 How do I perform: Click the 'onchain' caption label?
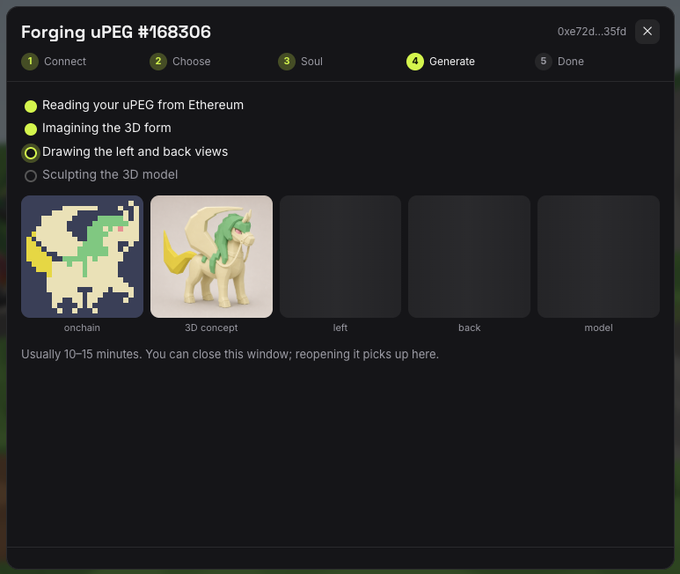[82, 328]
